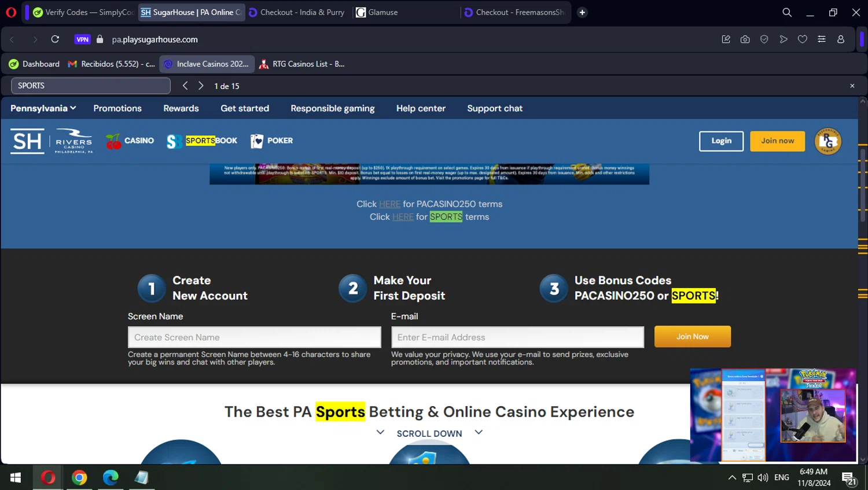This screenshot has height=490, width=868.
Task: Open the Promotions menu item
Action: [117, 108]
